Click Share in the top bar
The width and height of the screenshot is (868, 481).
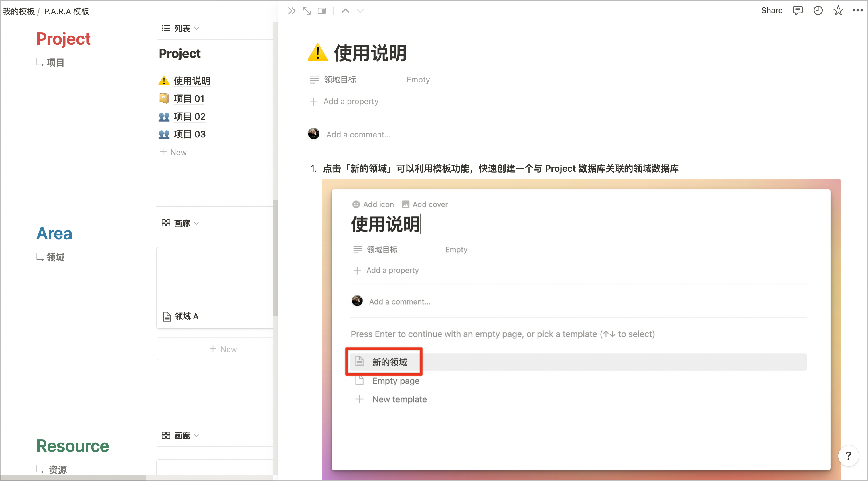[772, 10]
